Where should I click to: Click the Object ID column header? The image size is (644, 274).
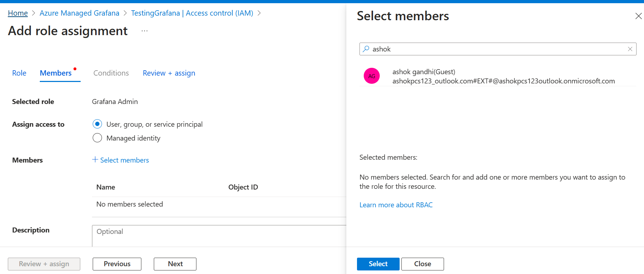[243, 187]
